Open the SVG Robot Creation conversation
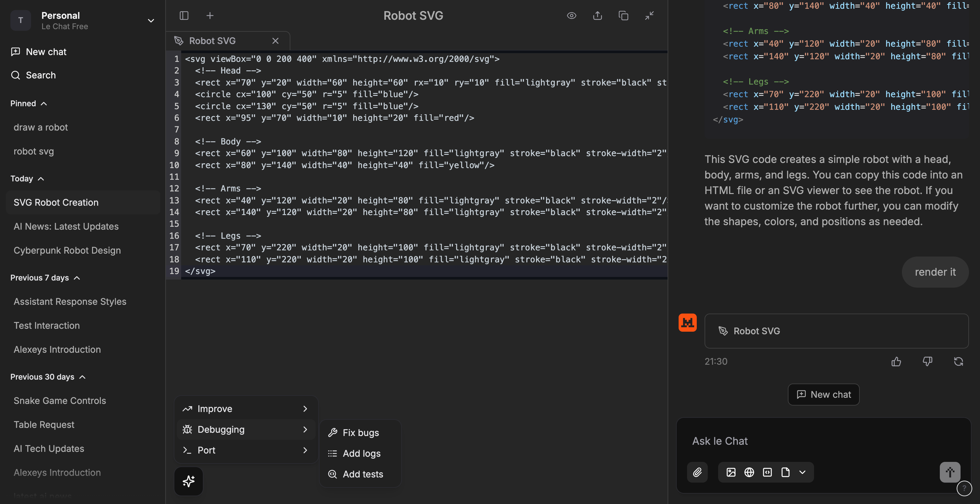 tap(55, 202)
